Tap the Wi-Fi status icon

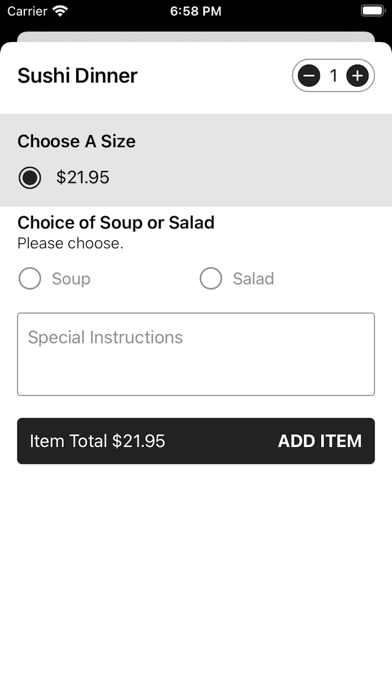[x=59, y=11]
